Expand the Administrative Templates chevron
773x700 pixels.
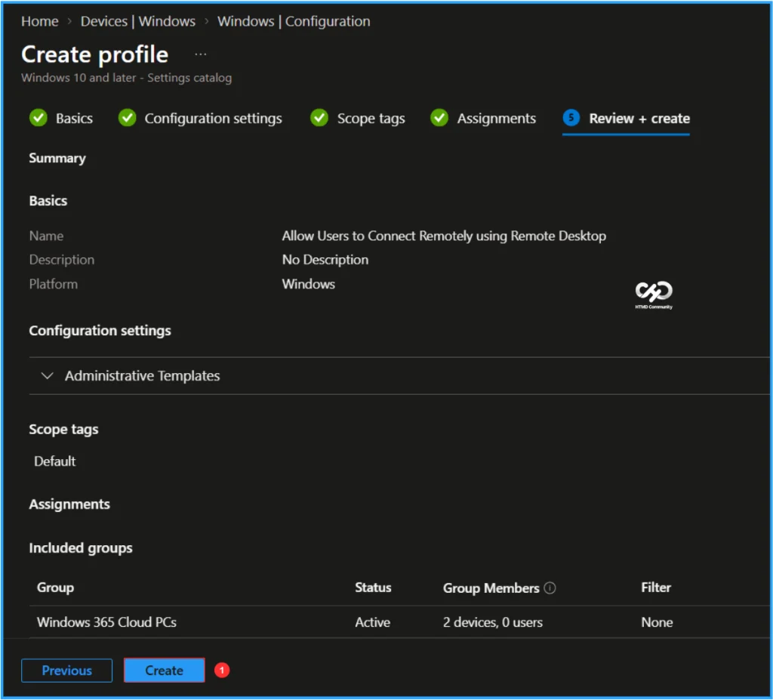pos(48,376)
